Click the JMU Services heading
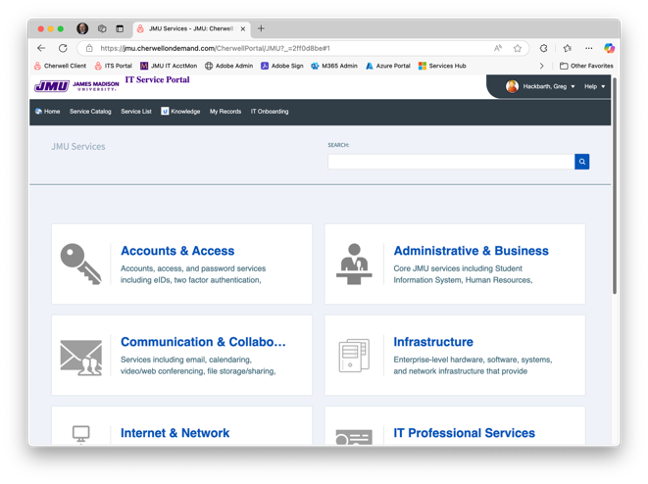The width and height of the screenshot is (648, 484). 78,147
